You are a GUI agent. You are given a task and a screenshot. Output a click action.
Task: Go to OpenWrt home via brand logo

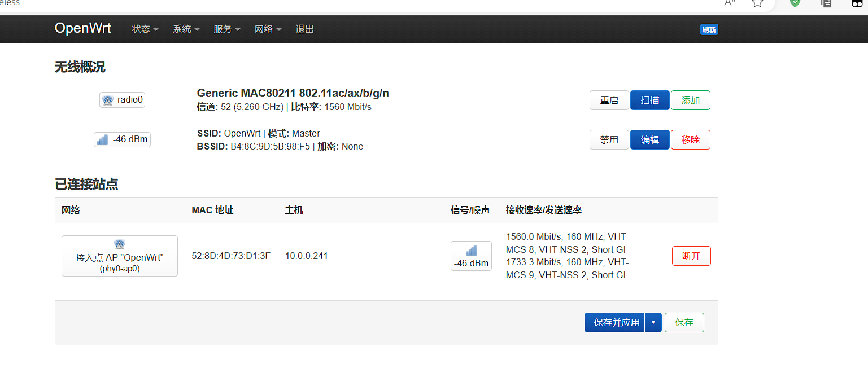tap(82, 28)
